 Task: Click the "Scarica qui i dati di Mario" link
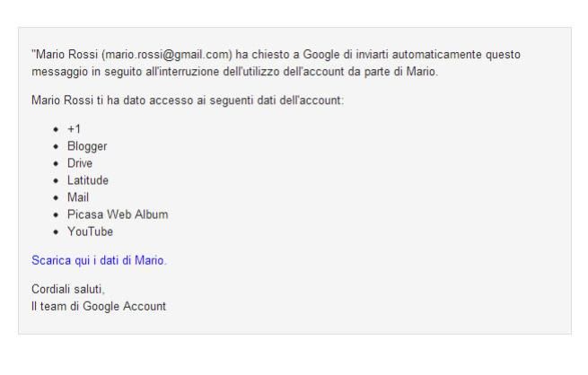coord(99,261)
